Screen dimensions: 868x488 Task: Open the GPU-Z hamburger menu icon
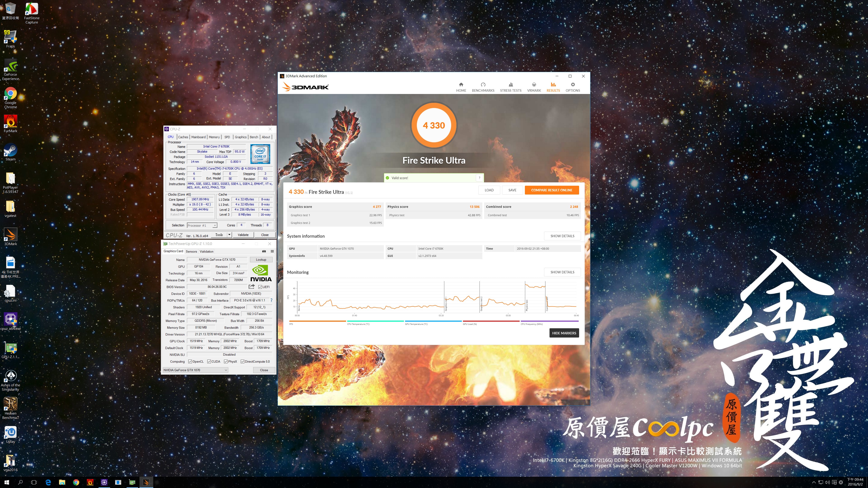click(272, 251)
